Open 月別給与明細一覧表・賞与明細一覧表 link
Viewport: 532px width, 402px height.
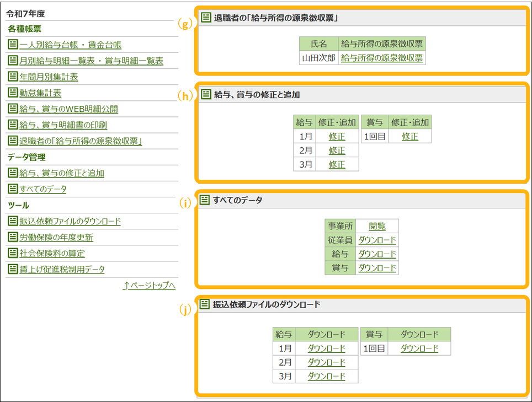pyautogui.click(x=91, y=61)
